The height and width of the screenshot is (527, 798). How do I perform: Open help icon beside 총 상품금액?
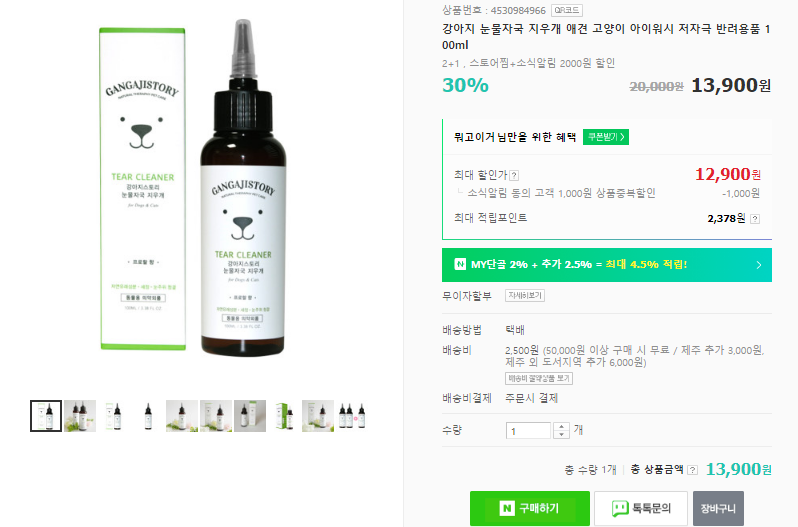click(x=693, y=470)
